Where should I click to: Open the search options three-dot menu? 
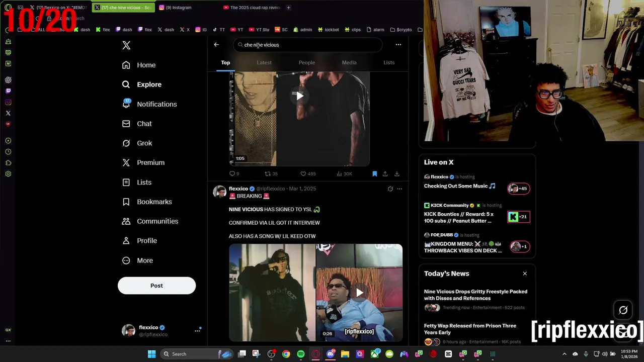click(398, 45)
